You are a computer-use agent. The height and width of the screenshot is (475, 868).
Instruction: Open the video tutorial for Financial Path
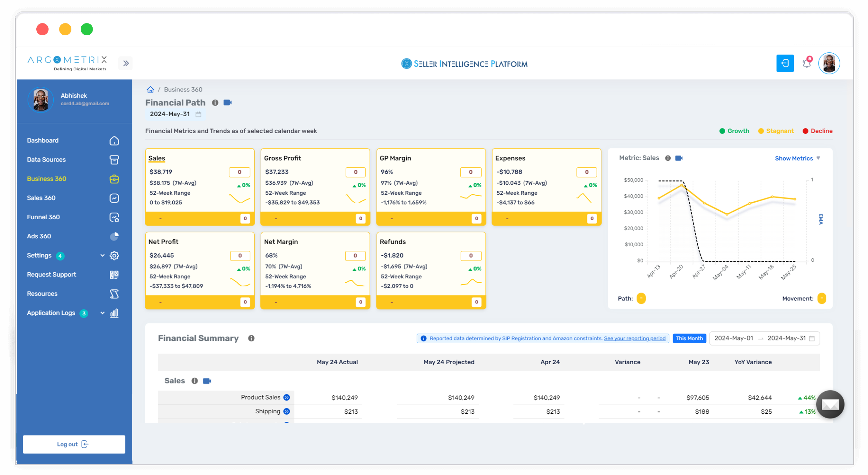227,103
